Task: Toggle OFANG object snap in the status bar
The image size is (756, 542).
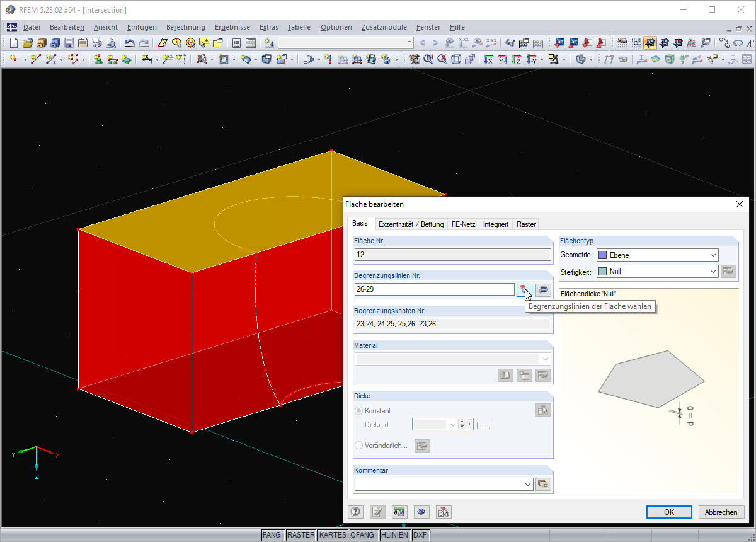Action: [363, 535]
